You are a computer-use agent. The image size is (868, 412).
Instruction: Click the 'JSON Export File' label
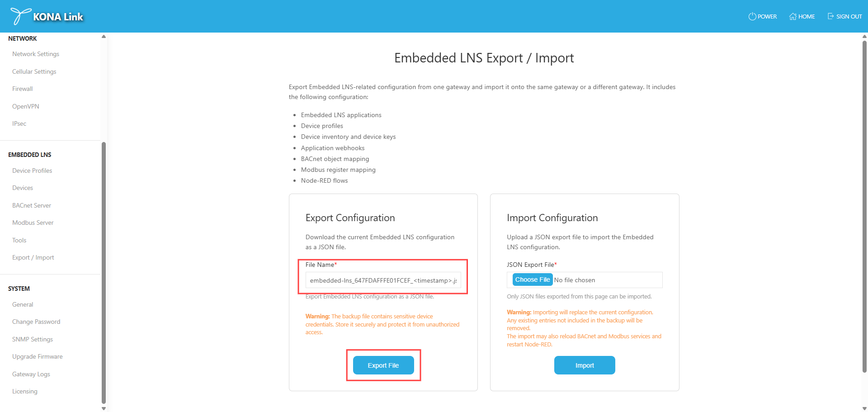532,265
